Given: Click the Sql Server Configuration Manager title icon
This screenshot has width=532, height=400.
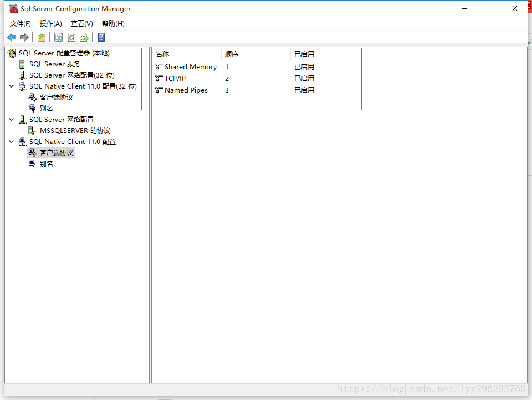Looking at the screenshot, I should (13, 8).
